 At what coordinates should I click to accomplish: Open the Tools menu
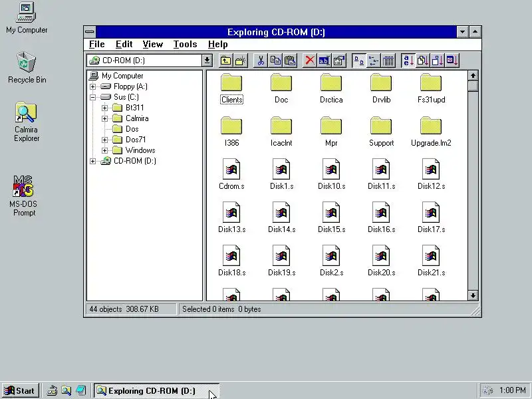click(186, 45)
